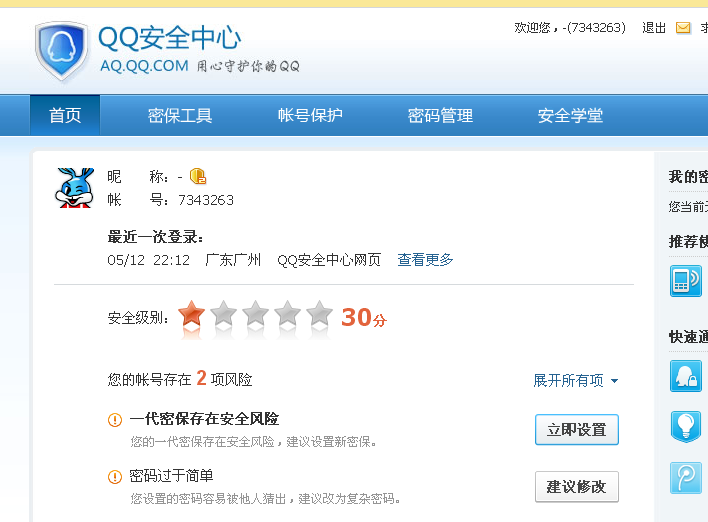This screenshot has width=708, height=522.
Task: Open the question mark icon in sidebar
Action: pyautogui.click(x=686, y=478)
